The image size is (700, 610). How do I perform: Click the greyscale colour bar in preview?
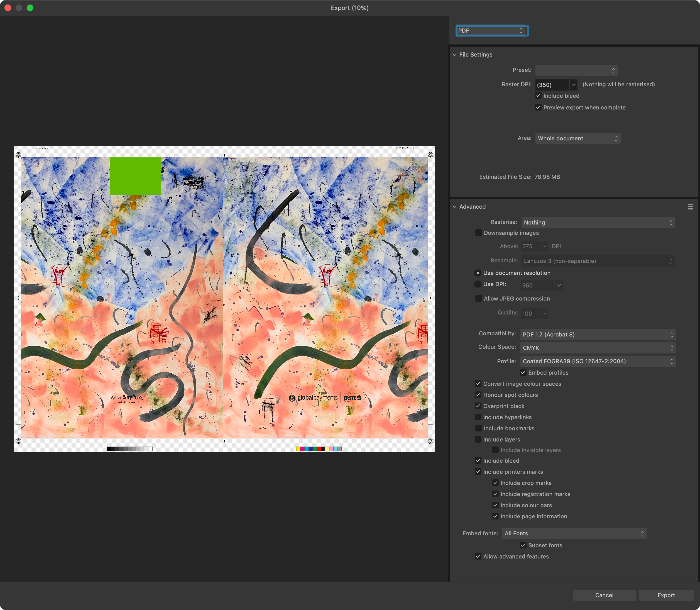click(130, 449)
